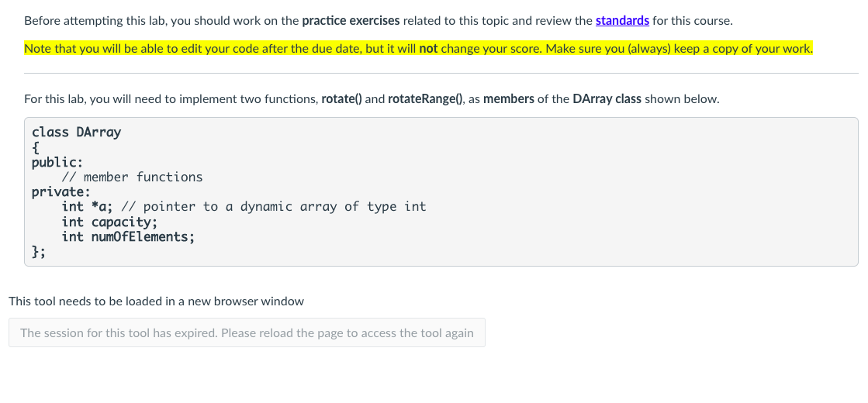The height and width of the screenshot is (403, 868).
Task: Click the opening brace line in the code block
Action: (36, 147)
